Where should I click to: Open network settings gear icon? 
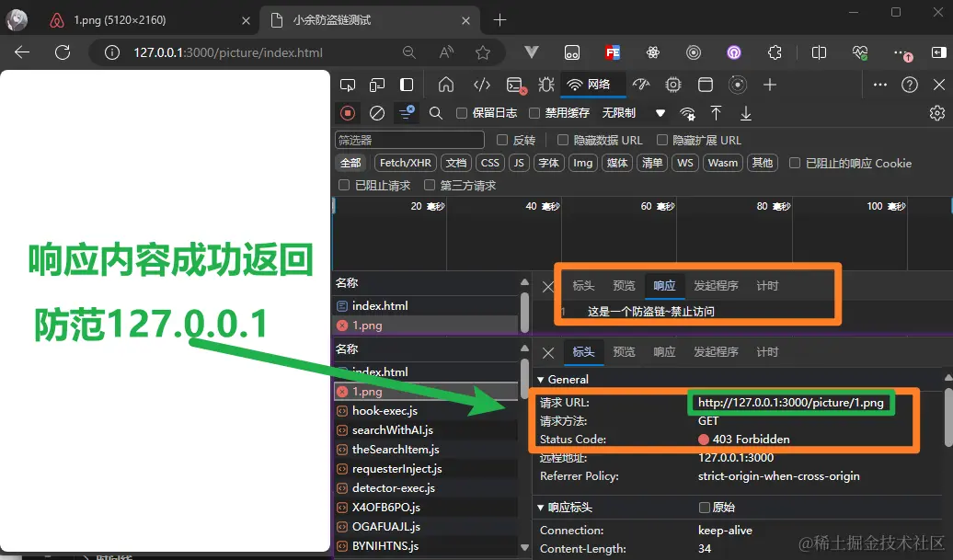click(x=937, y=113)
